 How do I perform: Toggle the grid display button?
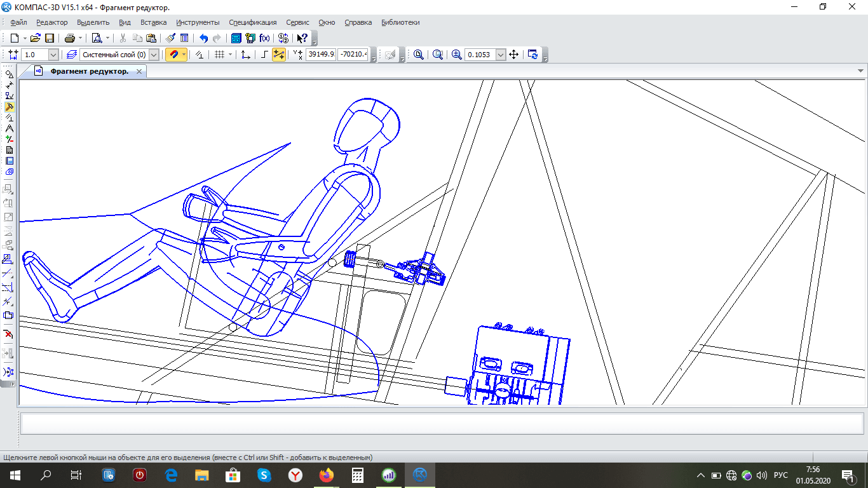coord(219,55)
